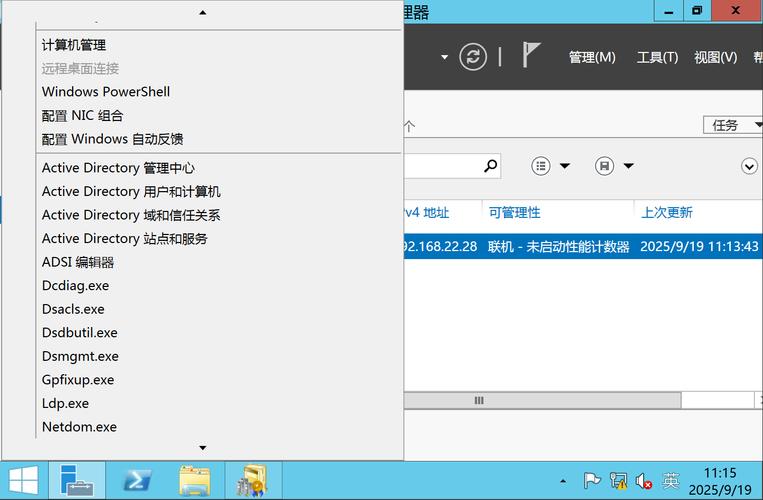
Task: Minimize the Server Manager window
Action: 669,11
